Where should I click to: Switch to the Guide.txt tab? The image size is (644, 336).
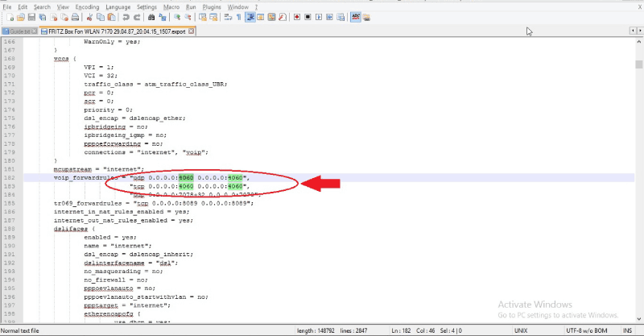[x=19, y=31]
